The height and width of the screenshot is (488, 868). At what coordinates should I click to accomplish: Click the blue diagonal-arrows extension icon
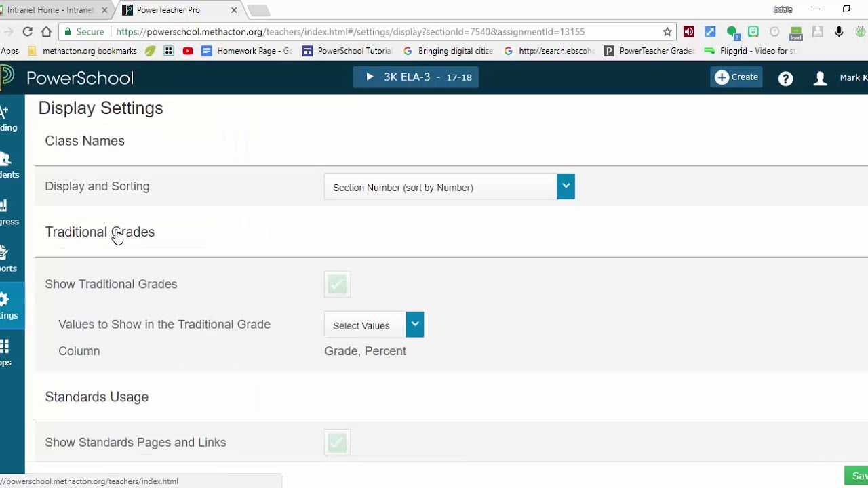pos(710,31)
